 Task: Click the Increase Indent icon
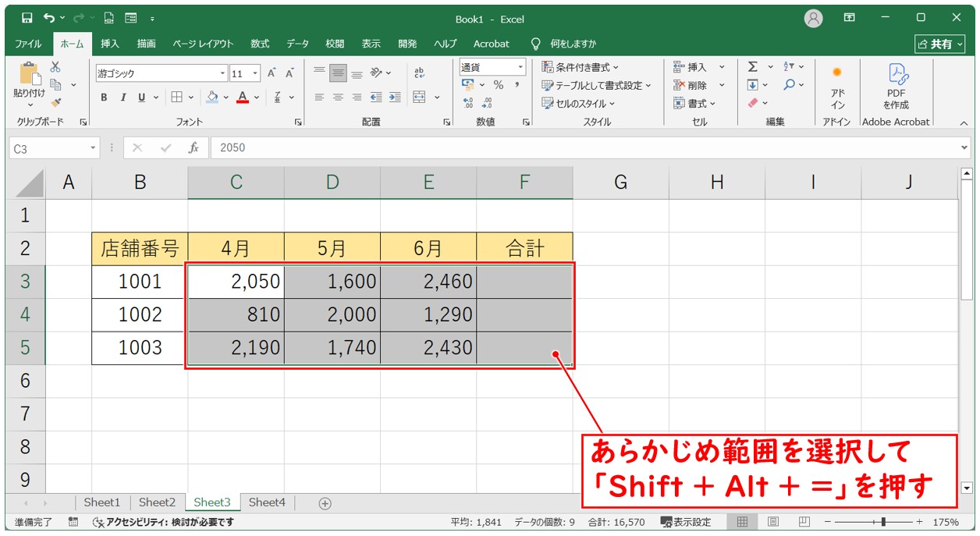pos(395,98)
